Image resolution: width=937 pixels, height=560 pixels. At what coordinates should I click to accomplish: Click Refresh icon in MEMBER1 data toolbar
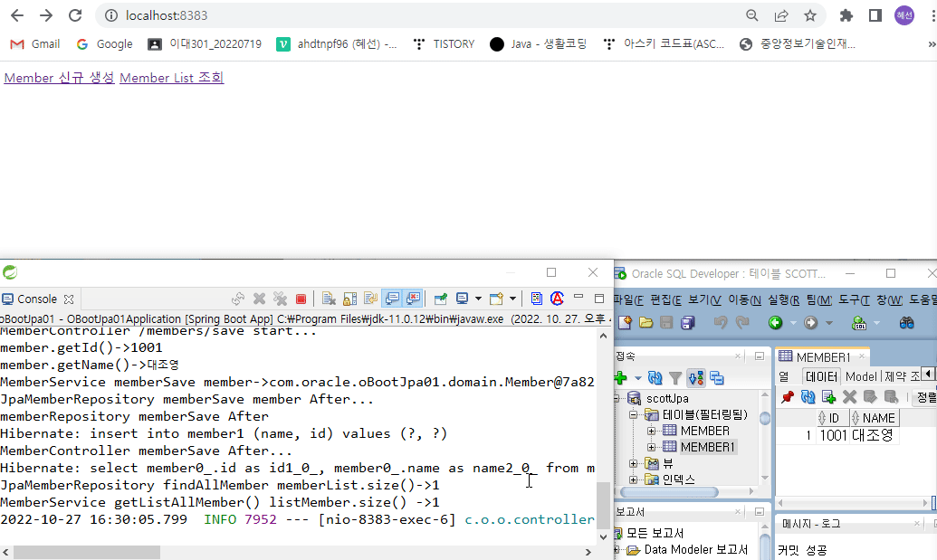point(808,396)
